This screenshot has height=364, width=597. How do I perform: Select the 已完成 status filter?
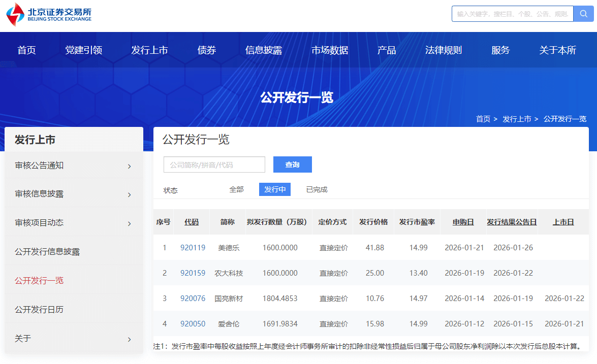coord(317,189)
